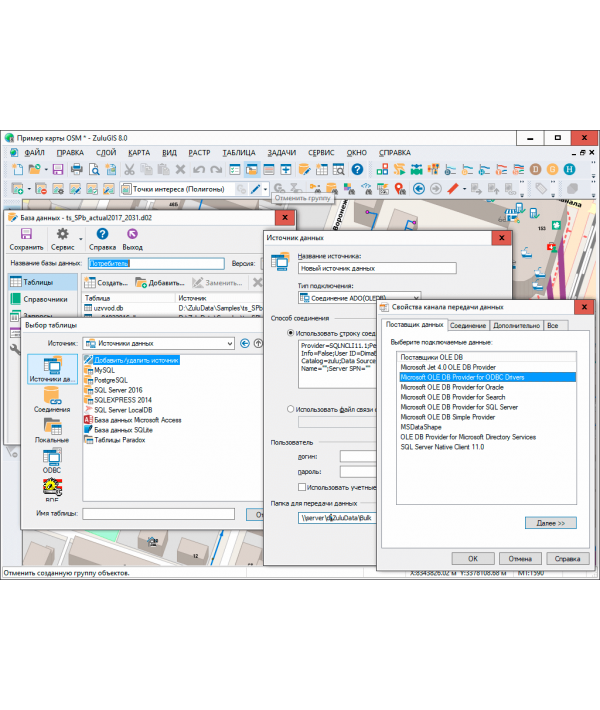Click the Save (floppy disk) icon in main toolbar
This screenshot has width=600, height=710.
(x=58, y=170)
